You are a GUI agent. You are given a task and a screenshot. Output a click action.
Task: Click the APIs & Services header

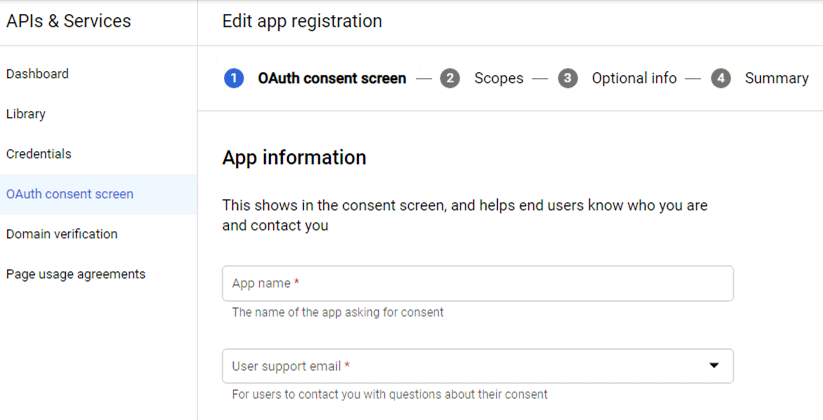pos(68,21)
